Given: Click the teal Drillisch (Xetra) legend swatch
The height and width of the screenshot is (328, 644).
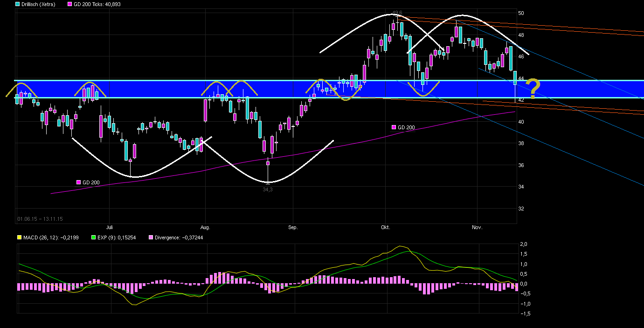Looking at the screenshot, I should (x=18, y=4).
